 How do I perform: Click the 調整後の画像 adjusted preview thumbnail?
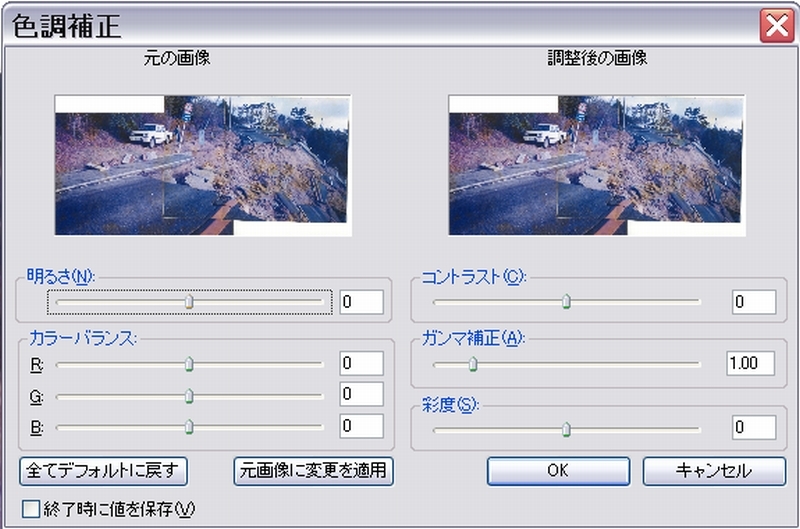pyautogui.click(x=596, y=165)
